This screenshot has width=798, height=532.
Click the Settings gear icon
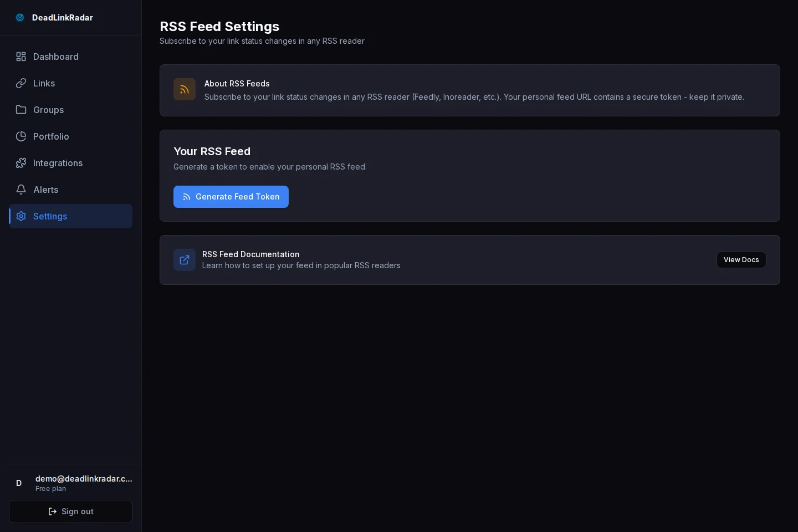(x=21, y=216)
